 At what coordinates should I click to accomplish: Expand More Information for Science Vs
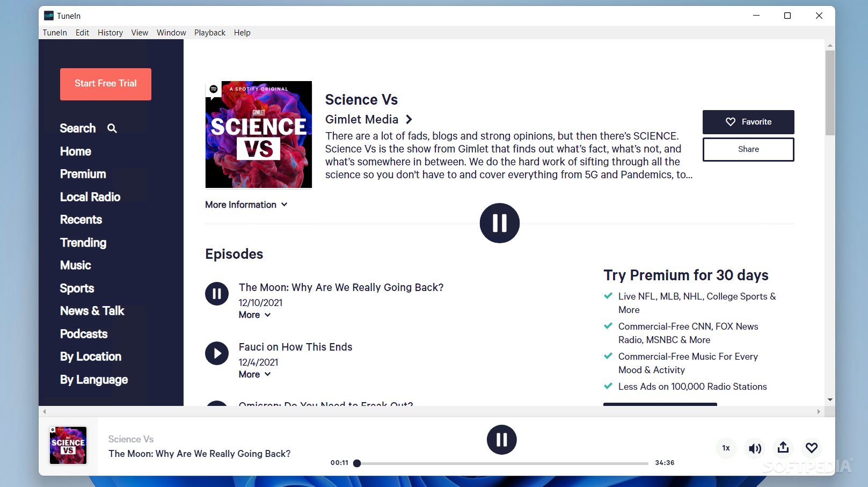point(246,205)
